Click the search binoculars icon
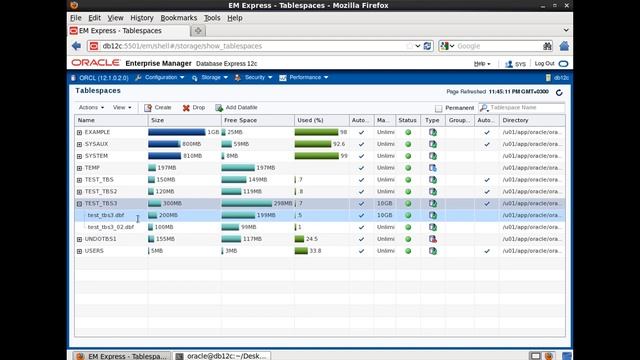The width and height of the screenshot is (640, 360). pos(547,46)
